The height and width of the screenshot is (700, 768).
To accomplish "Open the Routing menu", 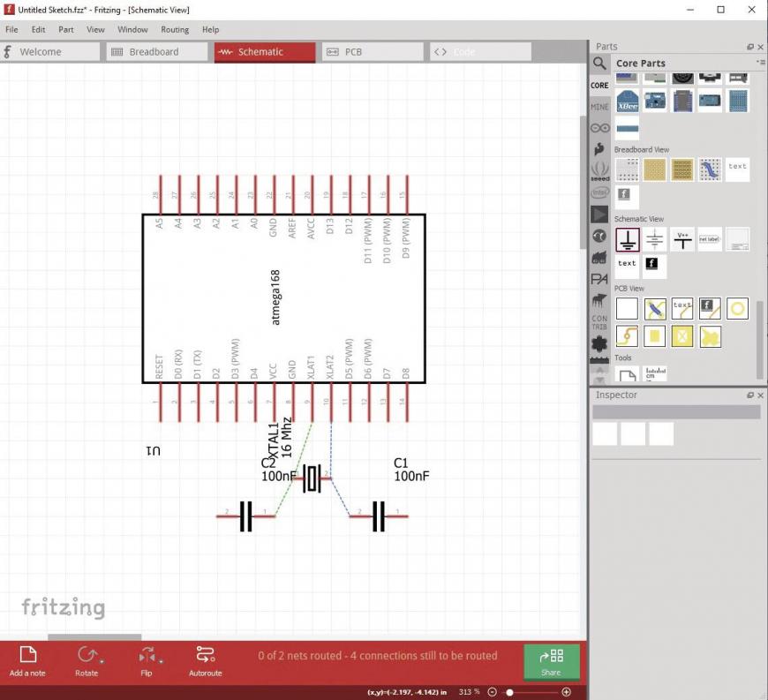I will tap(175, 29).
